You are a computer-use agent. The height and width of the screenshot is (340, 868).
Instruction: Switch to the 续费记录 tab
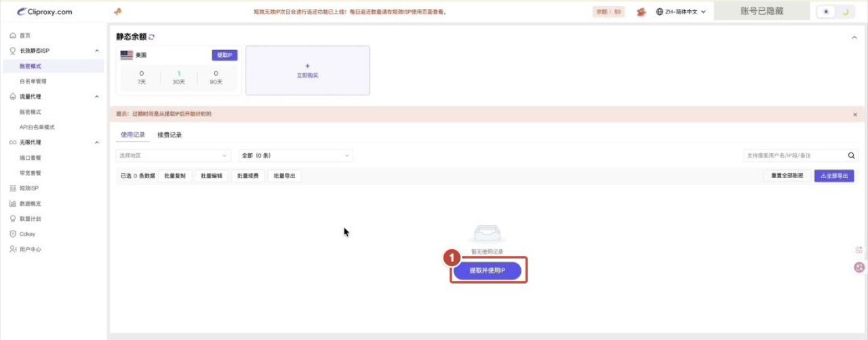(x=170, y=135)
